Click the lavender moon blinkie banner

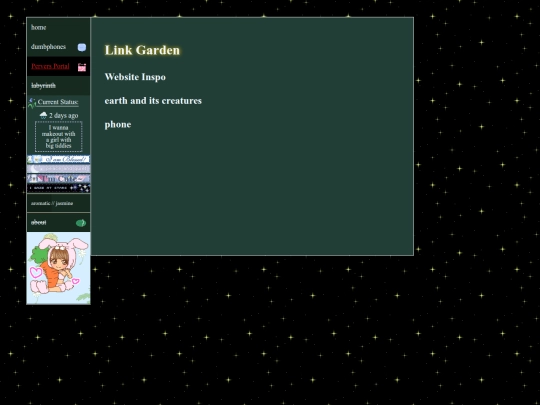(x=59, y=169)
